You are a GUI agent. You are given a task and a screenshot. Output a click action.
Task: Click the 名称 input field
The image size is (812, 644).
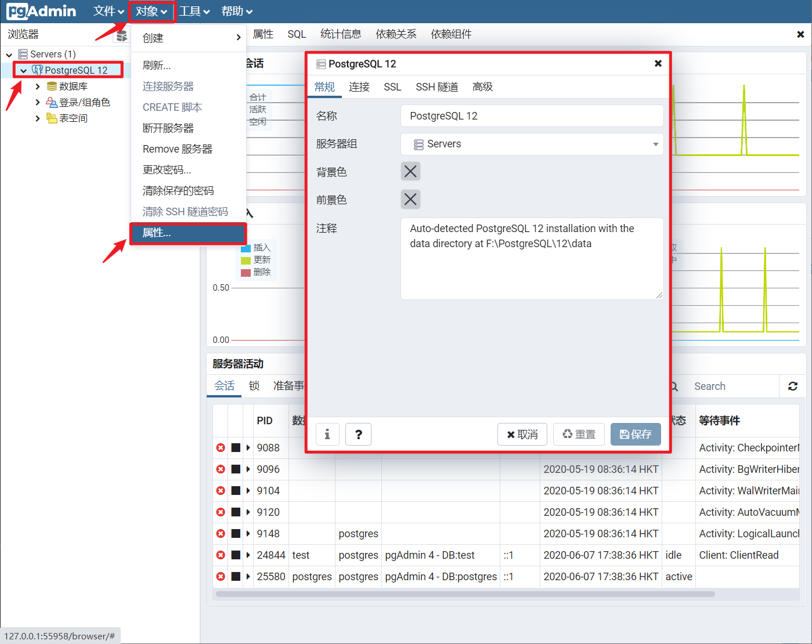pos(532,116)
